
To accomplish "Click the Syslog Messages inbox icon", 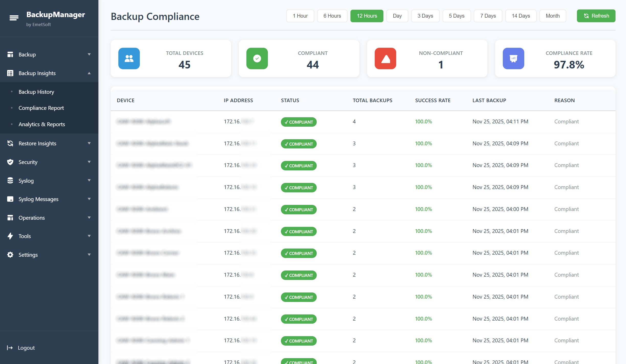I will (x=10, y=199).
